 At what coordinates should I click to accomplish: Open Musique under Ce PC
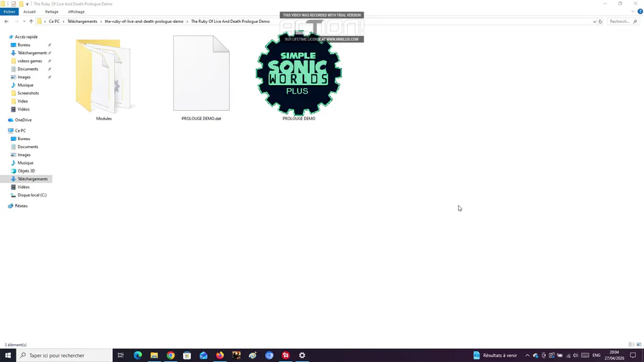click(x=25, y=163)
